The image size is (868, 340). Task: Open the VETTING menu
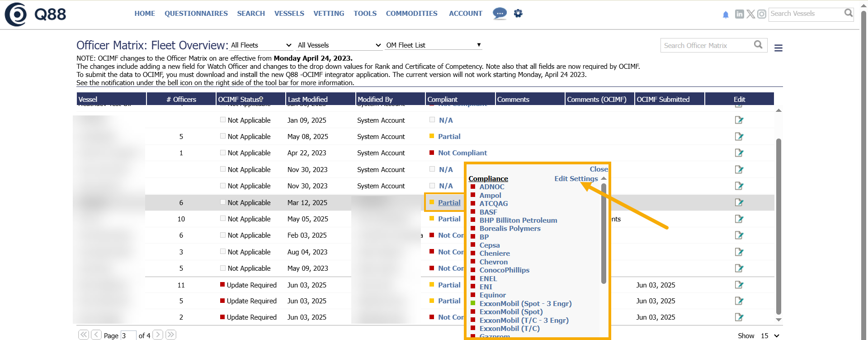coord(329,14)
